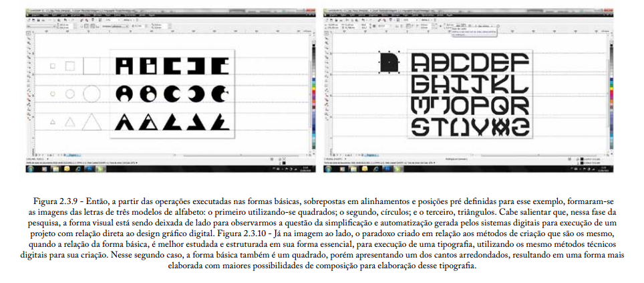Select the smallest outlined square on the canvas
Image resolution: width=644 pixels, height=283 pixels.
(x=52, y=66)
